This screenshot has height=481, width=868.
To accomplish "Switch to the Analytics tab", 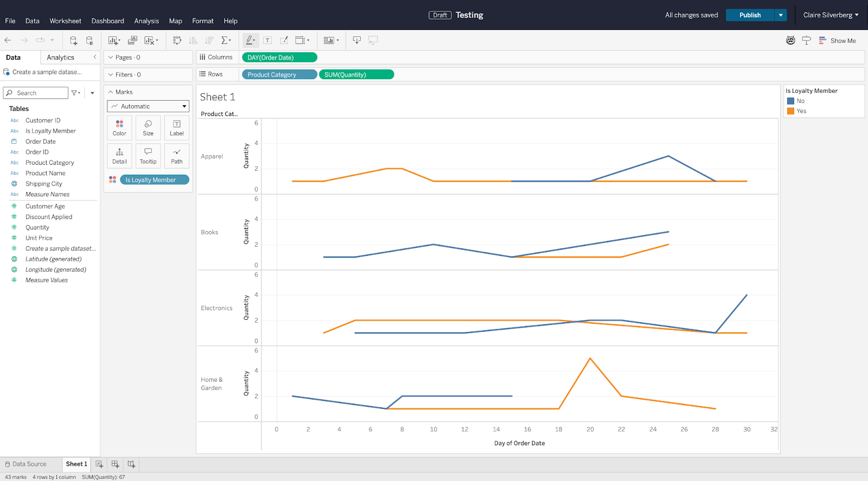I will 60,57.
